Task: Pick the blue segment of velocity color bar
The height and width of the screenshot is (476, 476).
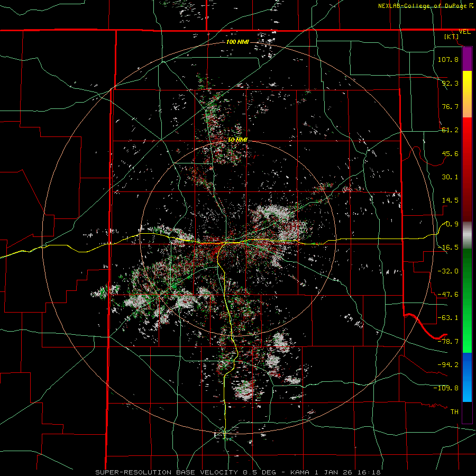Action: (x=467, y=377)
